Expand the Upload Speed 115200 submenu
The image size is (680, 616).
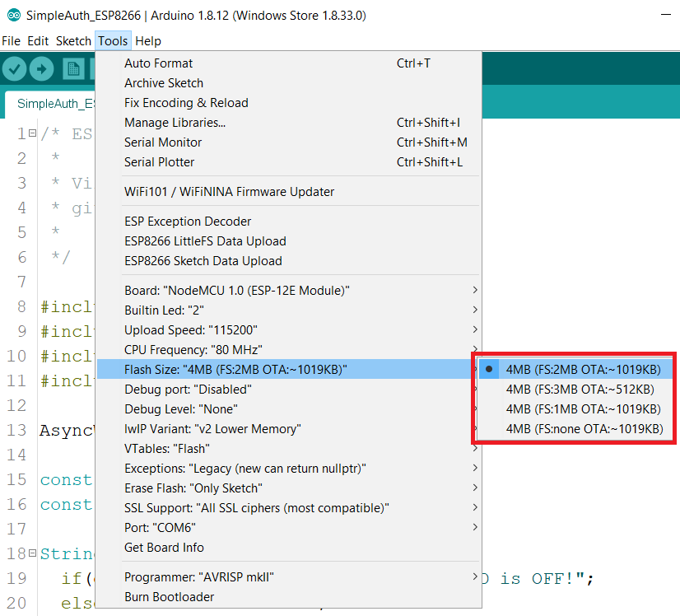click(288, 330)
